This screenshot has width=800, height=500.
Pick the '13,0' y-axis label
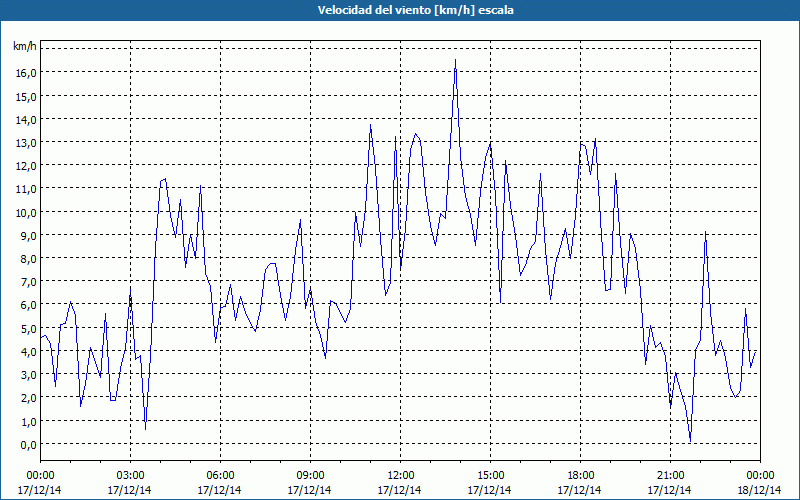tap(26, 143)
